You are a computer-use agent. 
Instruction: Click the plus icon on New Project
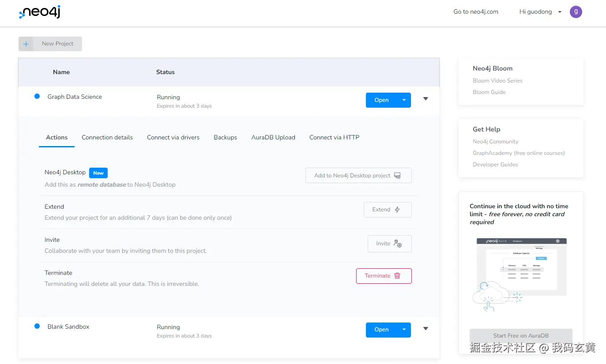26,44
